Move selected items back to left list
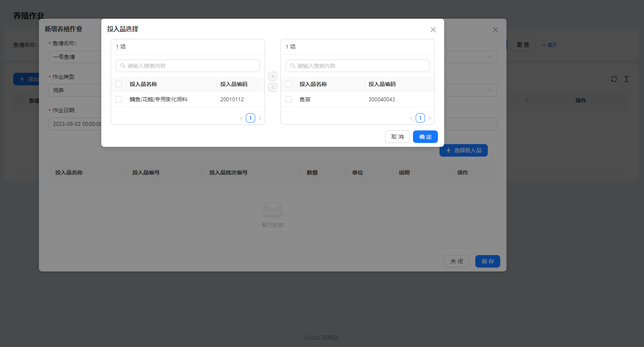The height and width of the screenshot is (347, 644). pyautogui.click(x=273, y=87)
